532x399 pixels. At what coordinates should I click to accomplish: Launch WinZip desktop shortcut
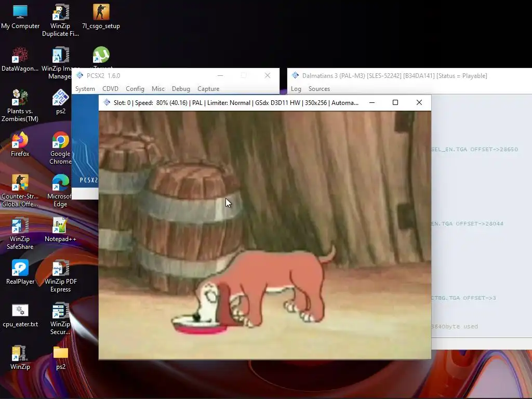20,358
